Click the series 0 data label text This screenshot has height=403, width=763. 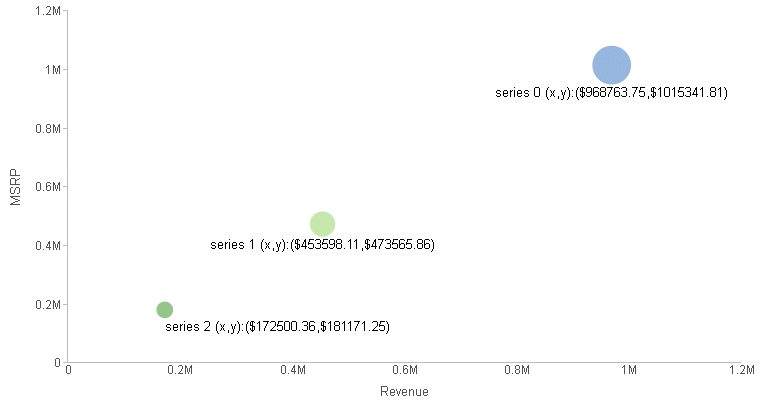click(611, 92)
